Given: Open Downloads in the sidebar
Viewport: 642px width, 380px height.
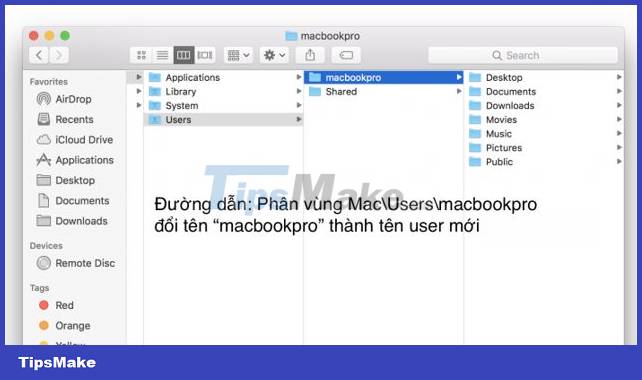Looking at the screenshot, I should pyautogui.click(x=72, y=221).
